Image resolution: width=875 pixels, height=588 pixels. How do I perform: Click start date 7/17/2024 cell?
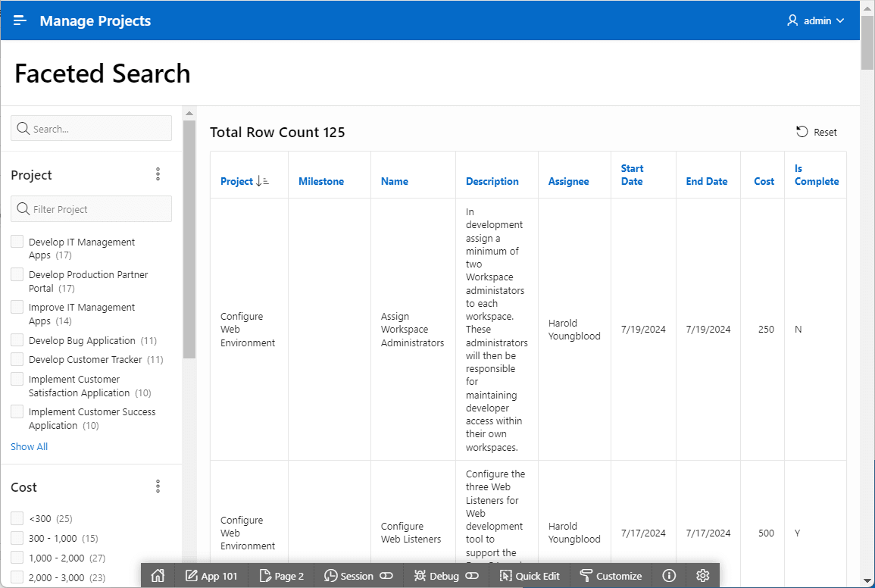[643, 533]
